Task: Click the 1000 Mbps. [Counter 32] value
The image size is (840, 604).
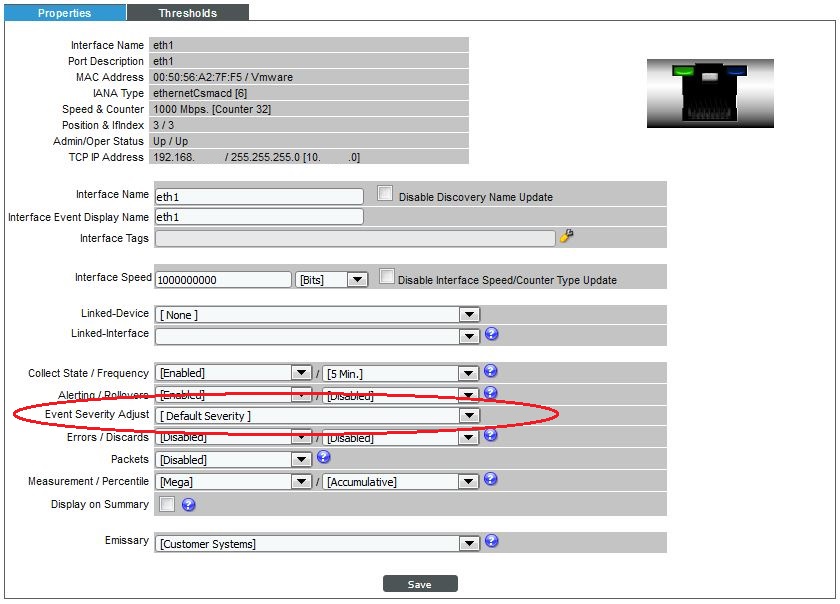Action: [x=212, y=109]
